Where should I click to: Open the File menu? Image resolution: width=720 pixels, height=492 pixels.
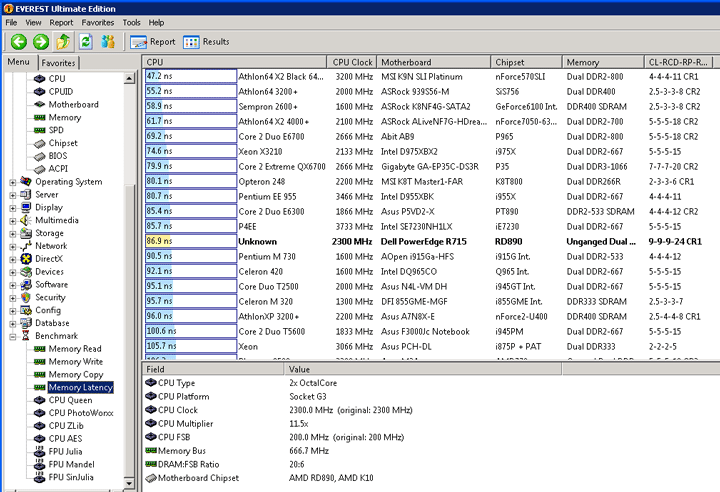[x=11, y=23]
